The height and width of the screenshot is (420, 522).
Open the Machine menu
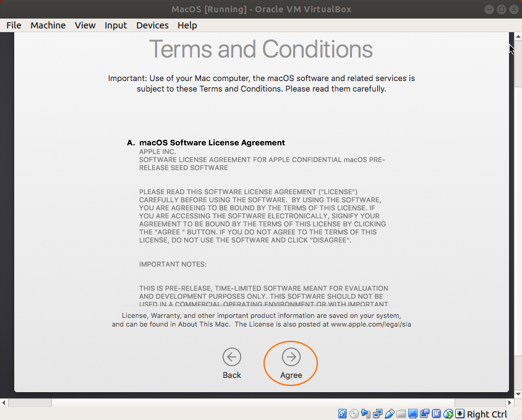pyautogui.click(x=48, y=25)
